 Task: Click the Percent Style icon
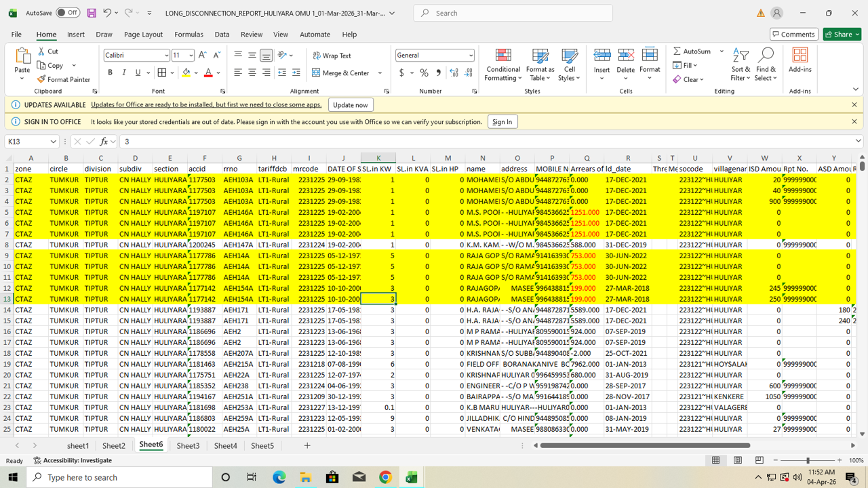coord(424,73)
